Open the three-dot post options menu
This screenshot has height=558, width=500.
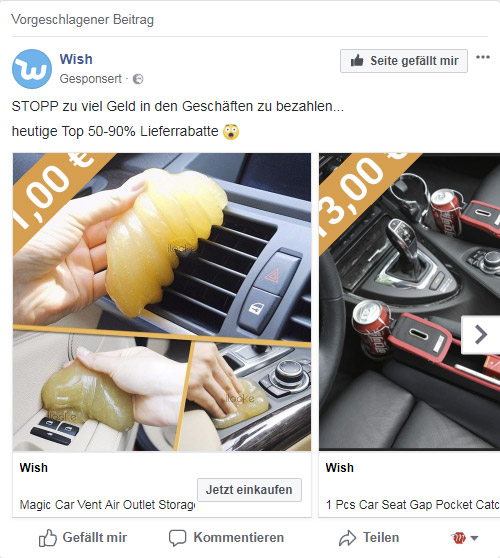pos(483,57)
